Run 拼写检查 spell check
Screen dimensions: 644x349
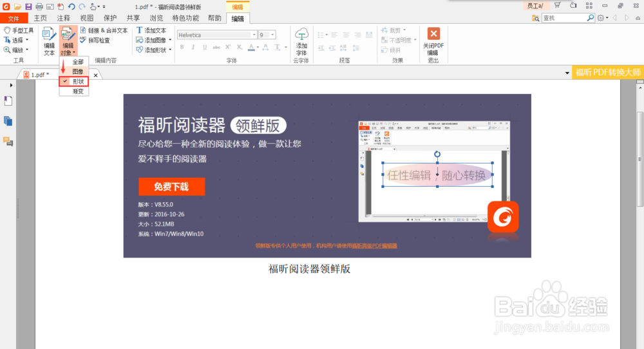click(x=95, y=40)
